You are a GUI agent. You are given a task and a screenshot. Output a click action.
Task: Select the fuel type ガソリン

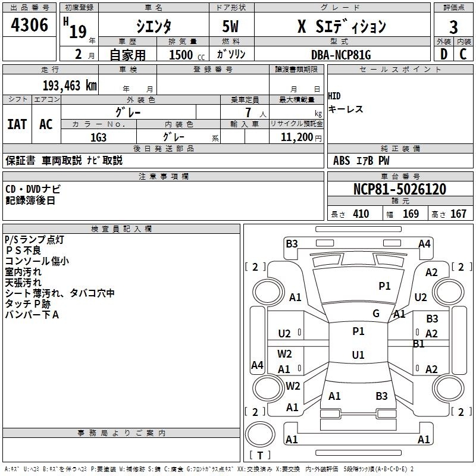pyautogui.click(x=231, y=54)
